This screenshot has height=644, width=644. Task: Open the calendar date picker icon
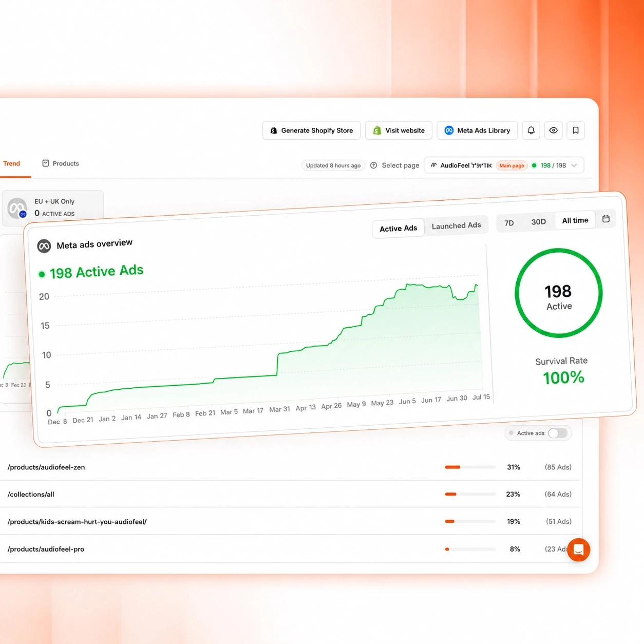[606, 219]
